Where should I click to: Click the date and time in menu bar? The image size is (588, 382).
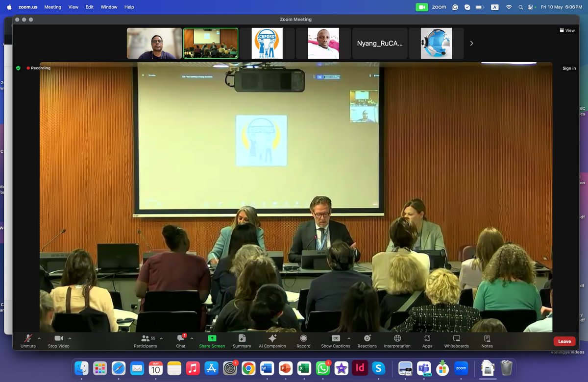coord(561,7)
